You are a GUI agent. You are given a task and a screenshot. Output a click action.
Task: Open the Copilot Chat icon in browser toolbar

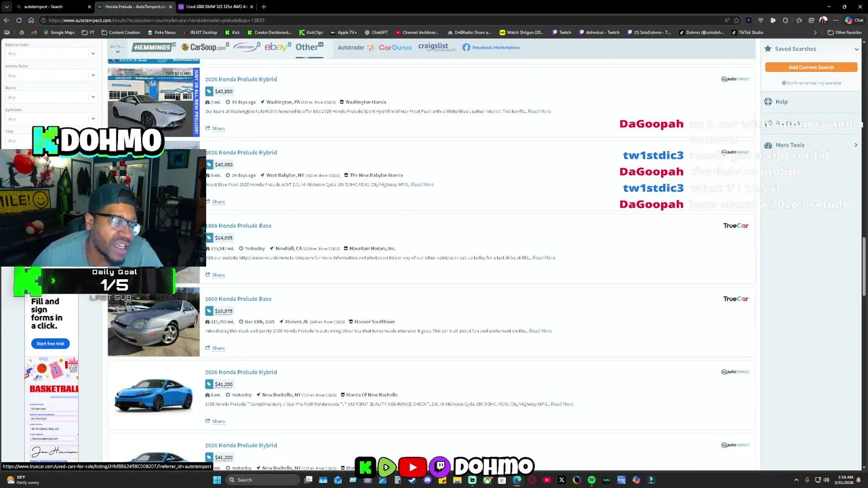click(x=852, y=20)
